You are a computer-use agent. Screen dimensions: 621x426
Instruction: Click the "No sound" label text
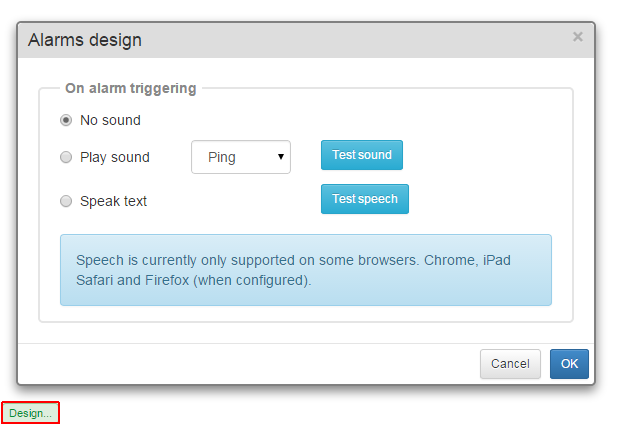[x=110, y=120]
